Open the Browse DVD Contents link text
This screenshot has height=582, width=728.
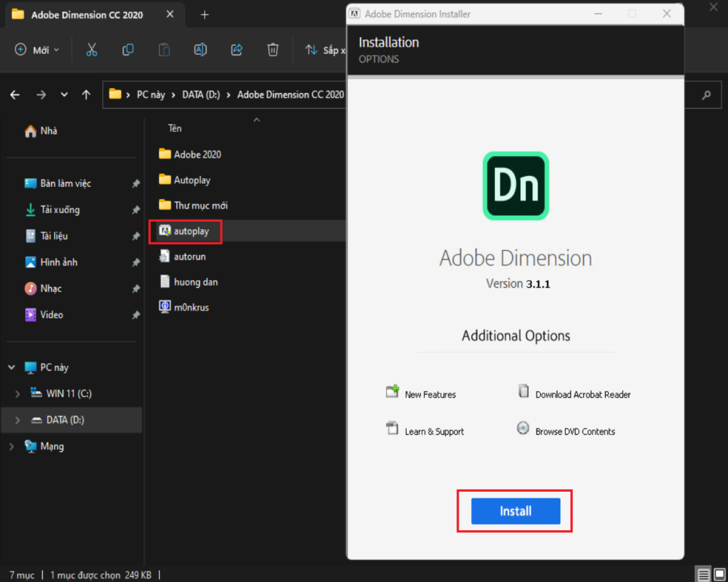[x=574, y=431]
